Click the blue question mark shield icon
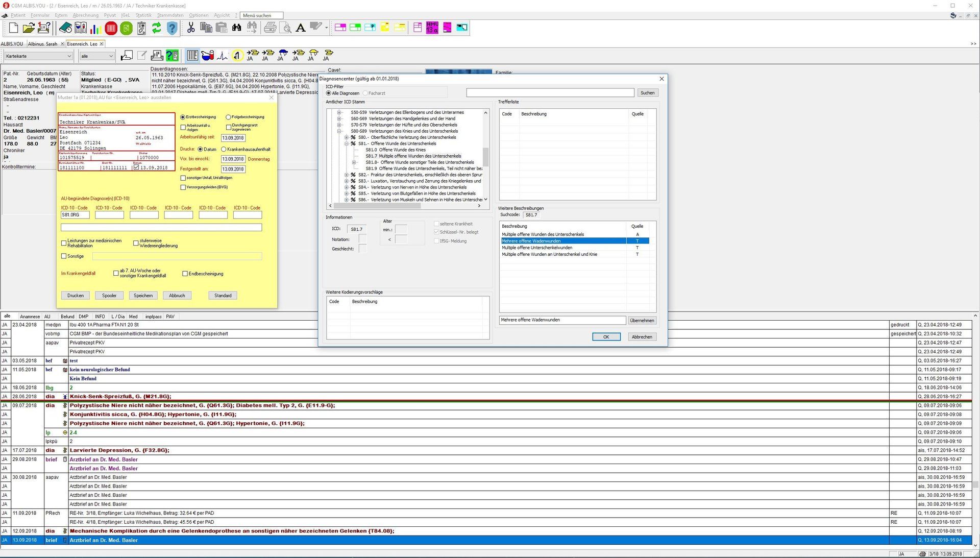The height and width of the screenshot is (558, 980). coord(172,28)
